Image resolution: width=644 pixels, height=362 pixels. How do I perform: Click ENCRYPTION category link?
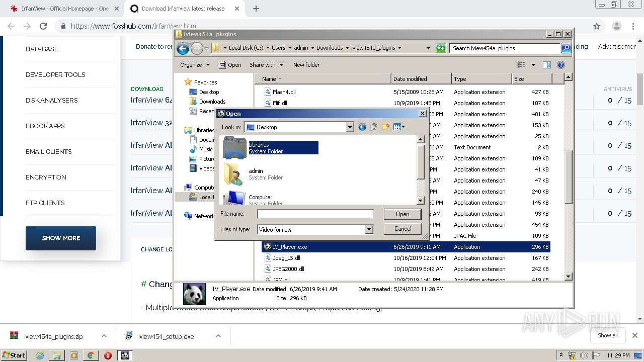[46, 177]
